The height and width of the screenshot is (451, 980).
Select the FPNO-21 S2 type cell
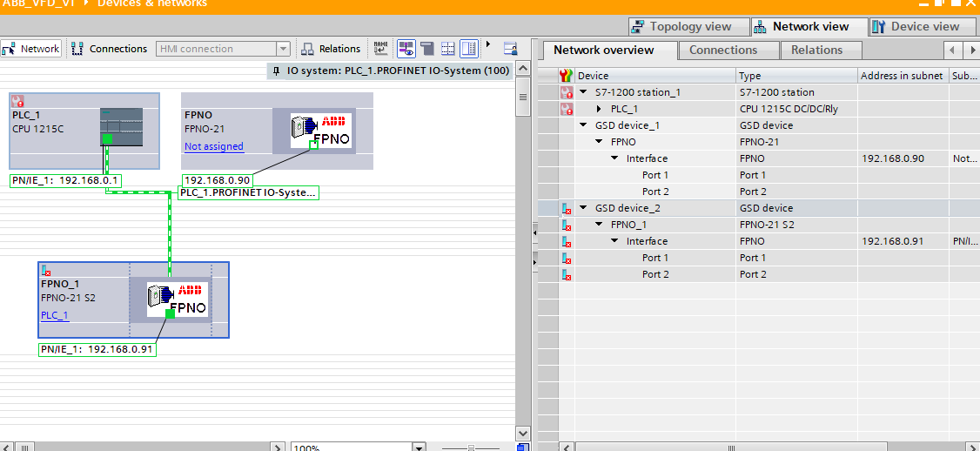point(796,225)
